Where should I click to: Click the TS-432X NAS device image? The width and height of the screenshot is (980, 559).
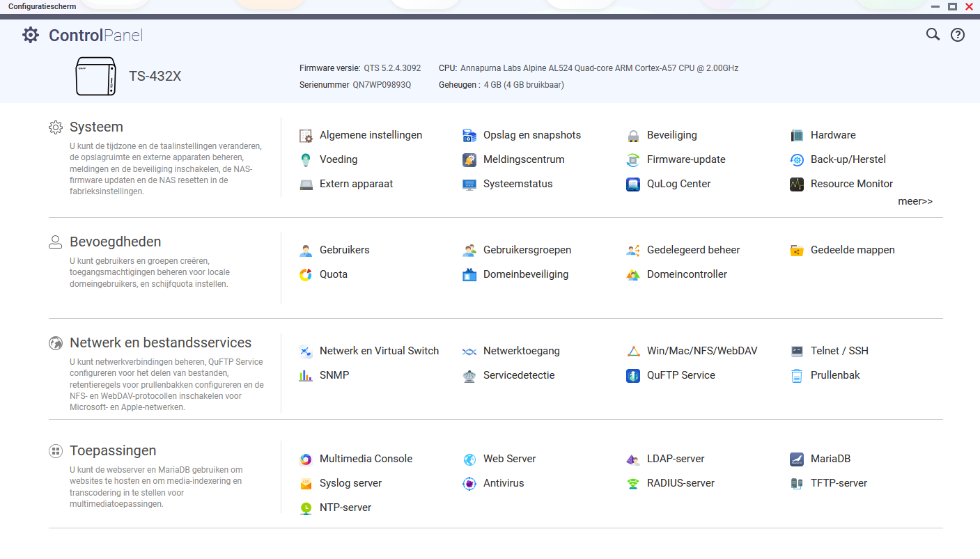(x=95, y=76)
